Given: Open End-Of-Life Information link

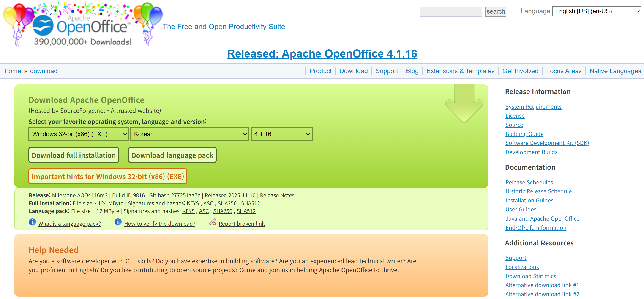Looking at the screenshot, I should point(536,228).
